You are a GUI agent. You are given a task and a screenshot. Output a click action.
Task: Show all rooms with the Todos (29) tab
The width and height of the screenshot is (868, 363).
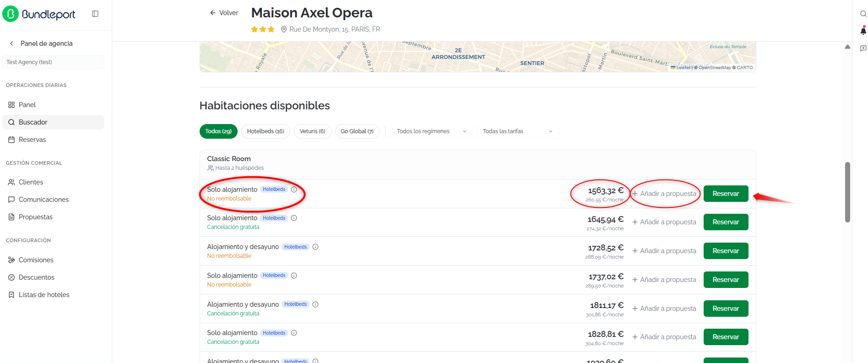(x=218, y=131)
